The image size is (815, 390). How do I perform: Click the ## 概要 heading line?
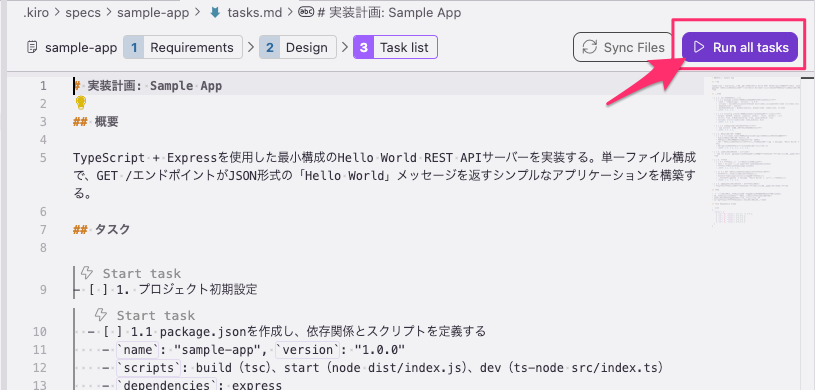(96, 122)
